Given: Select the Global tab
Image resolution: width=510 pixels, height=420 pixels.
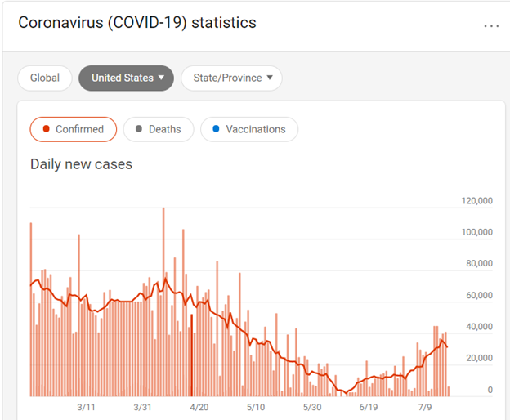Looking at the screenshot, I should pyautogui.click(x=45, y=78).
